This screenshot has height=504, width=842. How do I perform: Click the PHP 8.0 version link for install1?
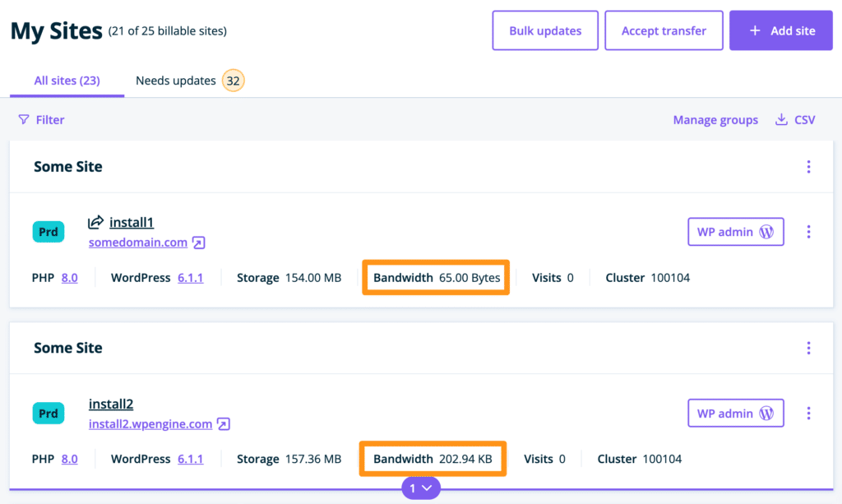[x=70, y=278]
